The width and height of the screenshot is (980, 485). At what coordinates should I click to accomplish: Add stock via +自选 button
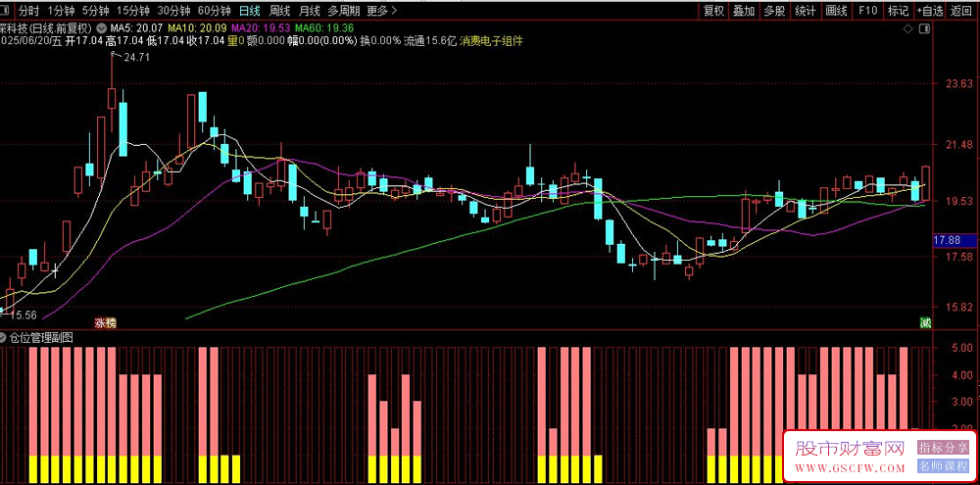click(x=931, y=11)
